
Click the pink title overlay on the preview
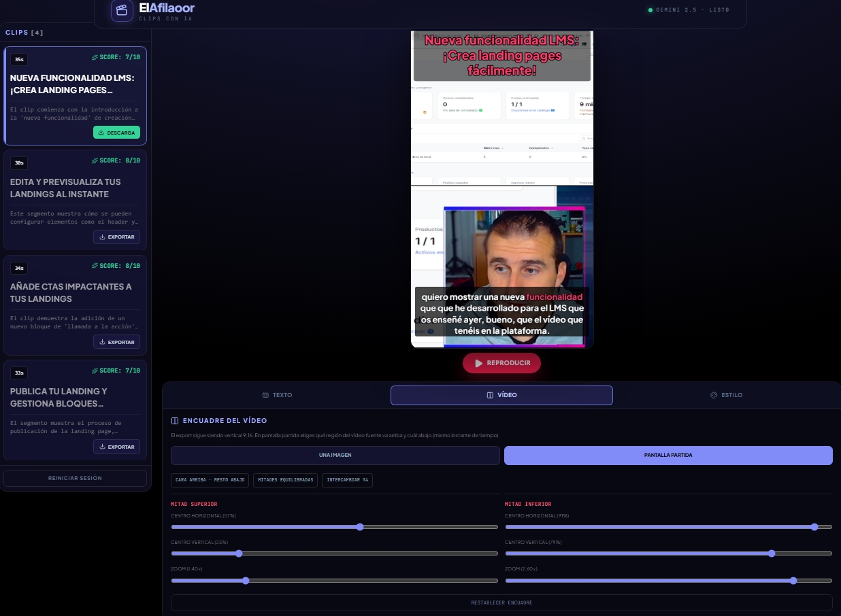tap(502, 56)
